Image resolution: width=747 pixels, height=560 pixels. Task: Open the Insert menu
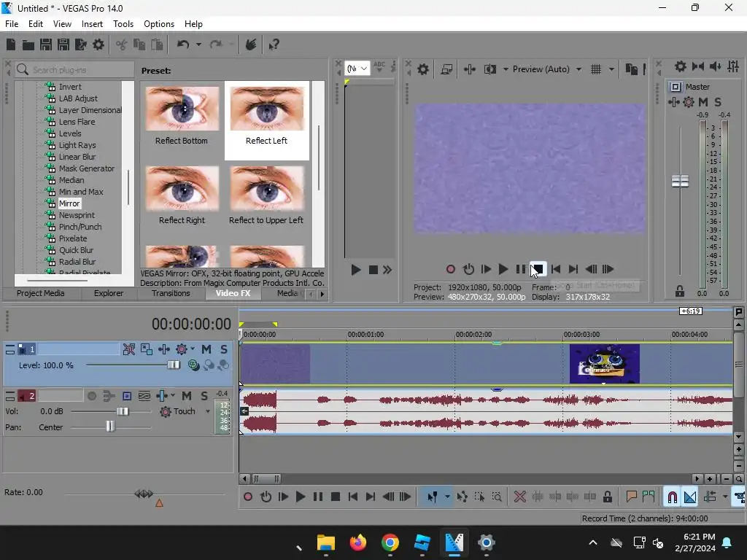point(92,24)
